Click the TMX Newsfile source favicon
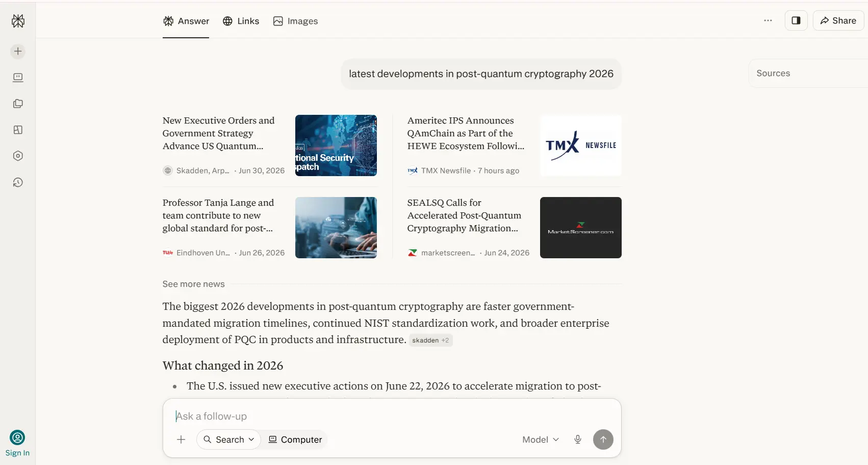Image resolution: width=868 pixels, height=465 pixels. point(413,170)
